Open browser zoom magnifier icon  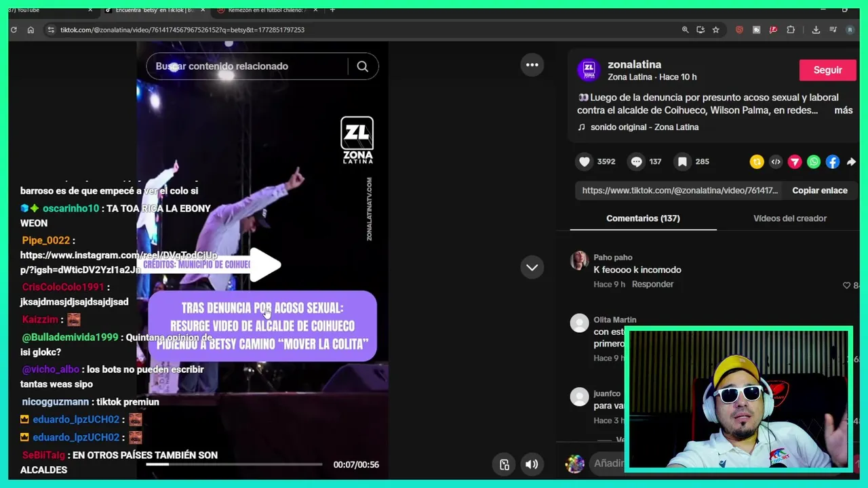685,30
